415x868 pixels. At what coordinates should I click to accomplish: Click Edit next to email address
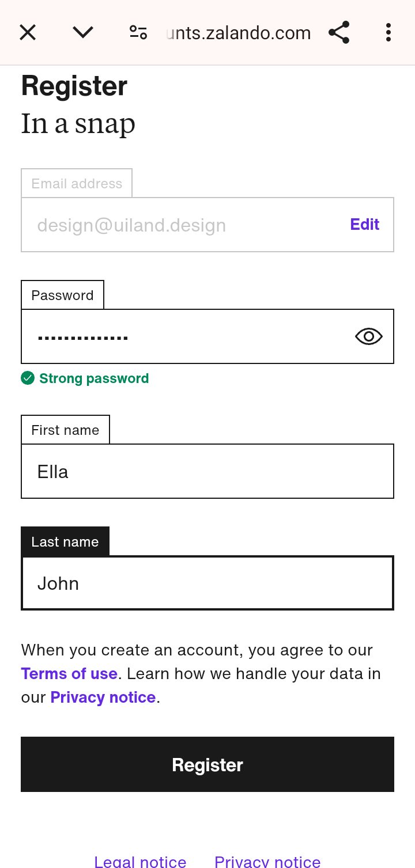tap(364, 225)
